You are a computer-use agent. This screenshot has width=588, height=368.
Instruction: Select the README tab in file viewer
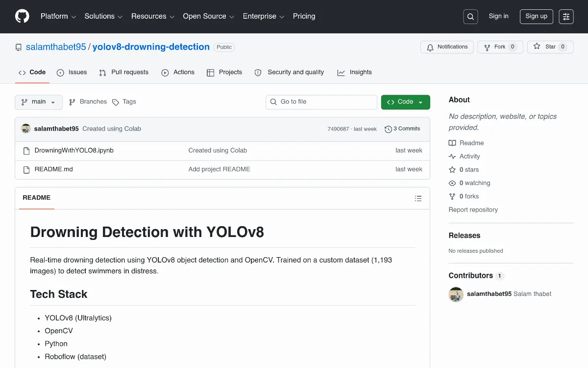point(37,198)
